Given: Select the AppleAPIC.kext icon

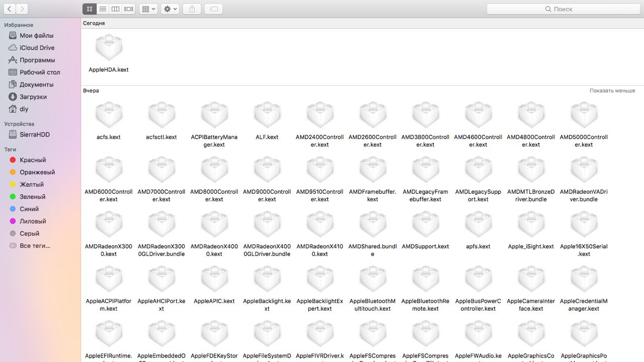Looking at the screenshot, I should click(x=214, y=279).
